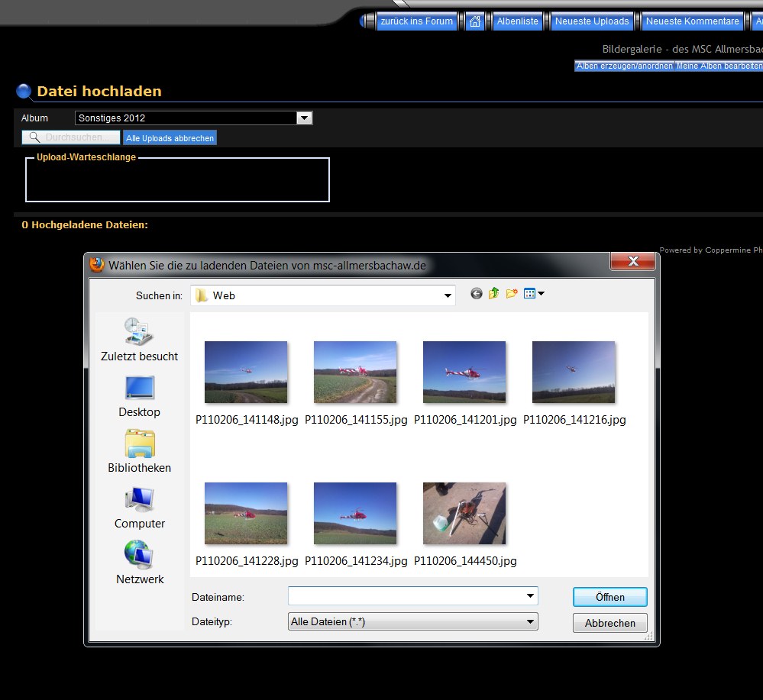Viewport: 763px width, 700px height.
Task: Select Desktop in the places sidebar
Action: point(139,395)
